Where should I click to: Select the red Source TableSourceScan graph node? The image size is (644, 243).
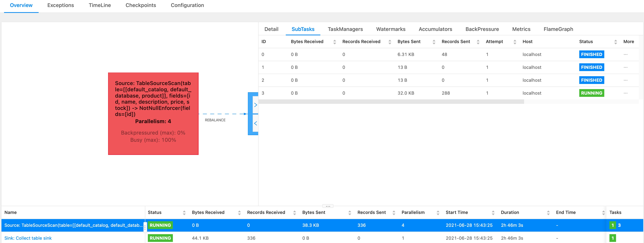click(x=153, y=114)
